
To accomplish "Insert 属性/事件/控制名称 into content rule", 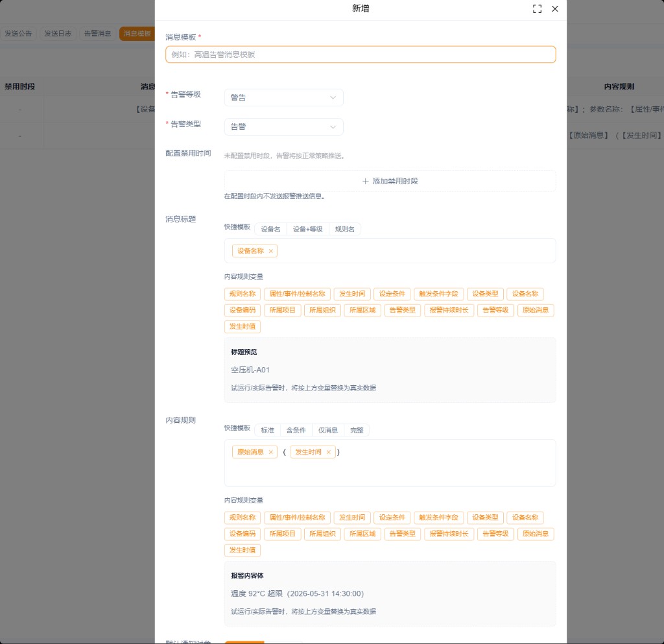I will coord(297,518).
